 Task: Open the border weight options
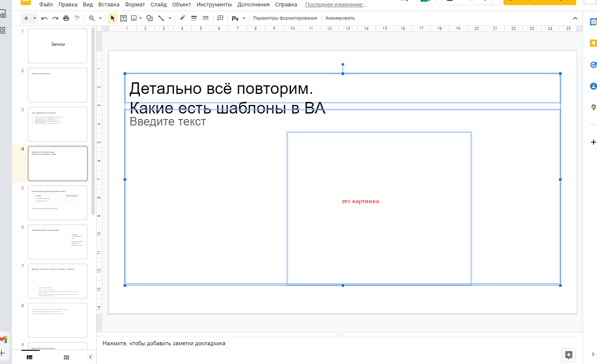(x=194, y=18)
